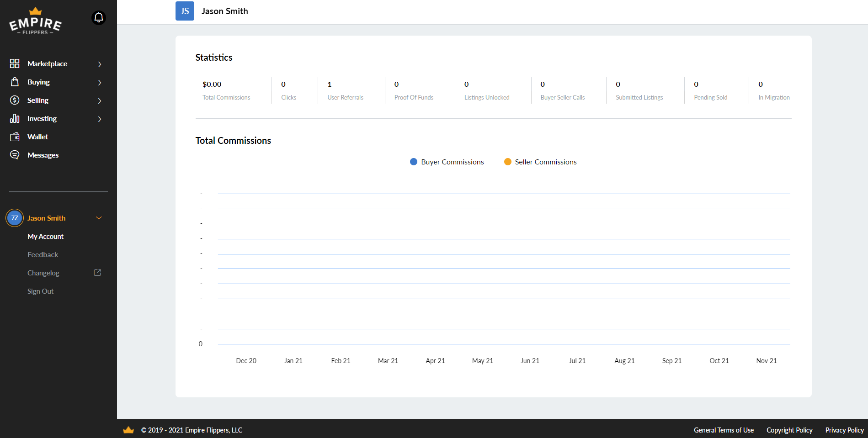Expand the Marketplace submenu chevron
The height and width of the screenshot is (438, 868).
[100, 64]
